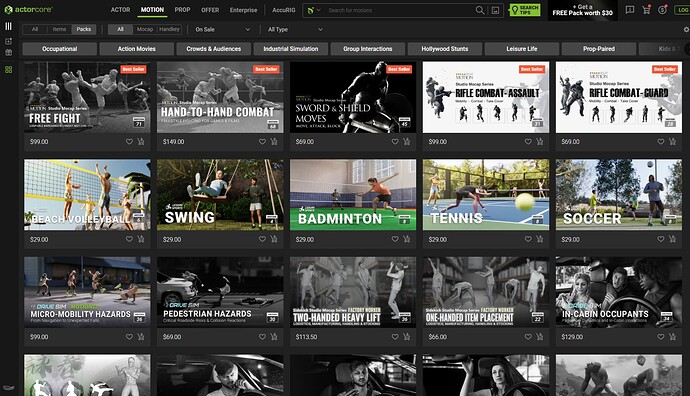Image resolution: width=690 pixels, height=396 pixels.
Task: Focus the Search for motions field
Action: tap(400, 10)
